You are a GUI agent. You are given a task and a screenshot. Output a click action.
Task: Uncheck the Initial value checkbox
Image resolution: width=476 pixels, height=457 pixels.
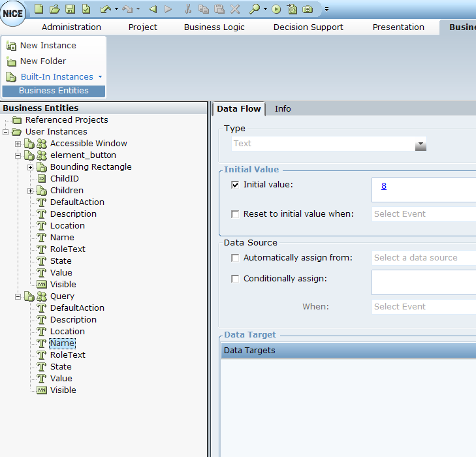[235, 185]
